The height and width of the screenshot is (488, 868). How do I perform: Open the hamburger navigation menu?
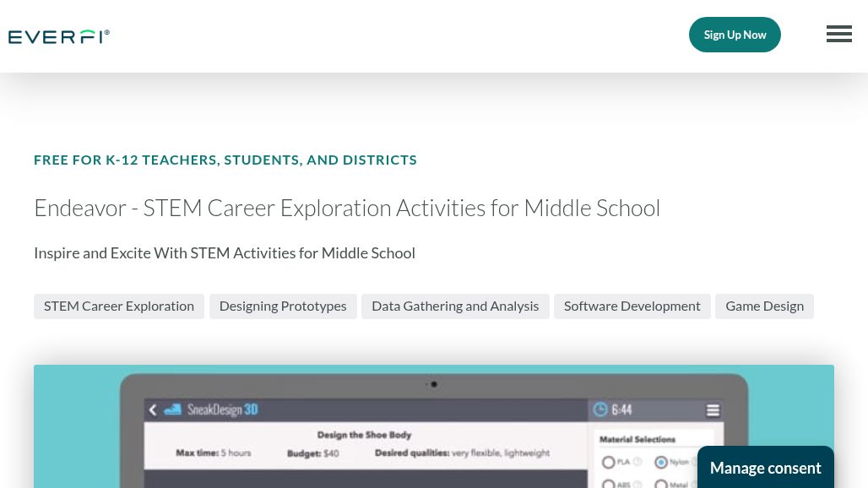point(839,34)
